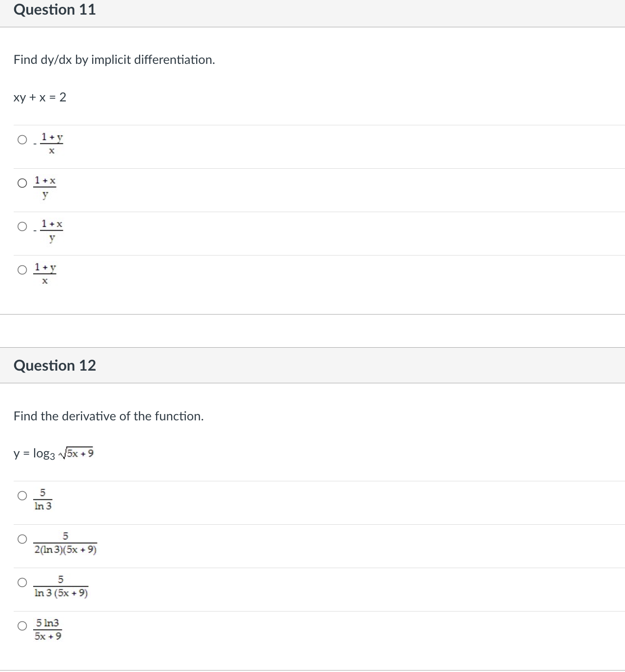Click the text Find dy/dx by implicit differentiation
625x672 pixels.
pos(114,60)
